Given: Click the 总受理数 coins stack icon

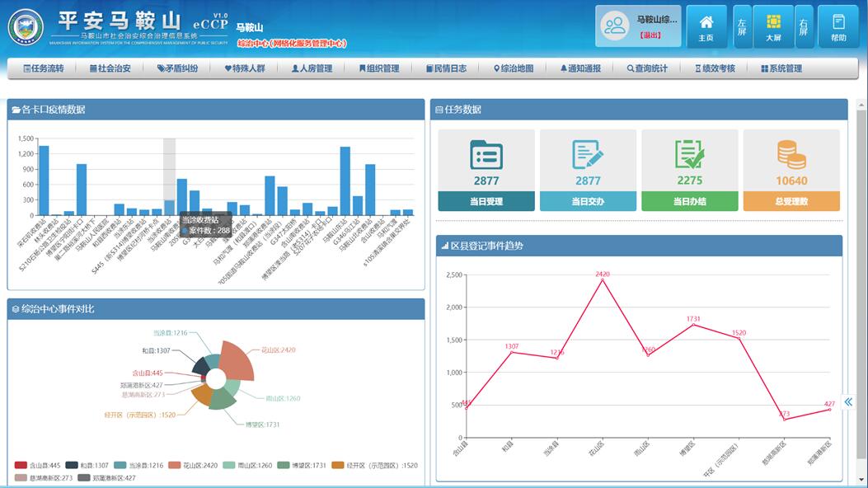Looking at the screenshot, I should coord(791,154).
